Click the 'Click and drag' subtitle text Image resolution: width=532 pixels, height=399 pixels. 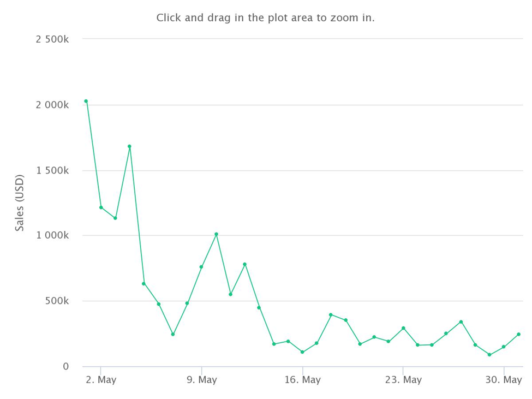(x=265, y=18)
